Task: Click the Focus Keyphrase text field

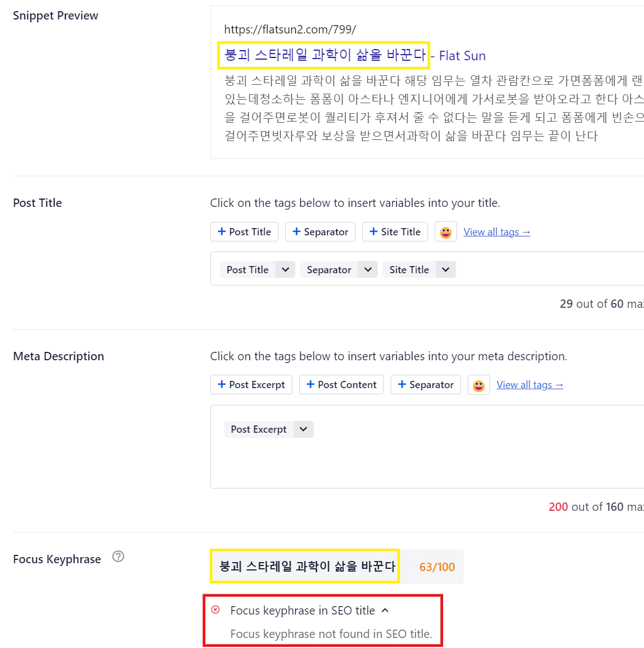Action: pos(305,566)
